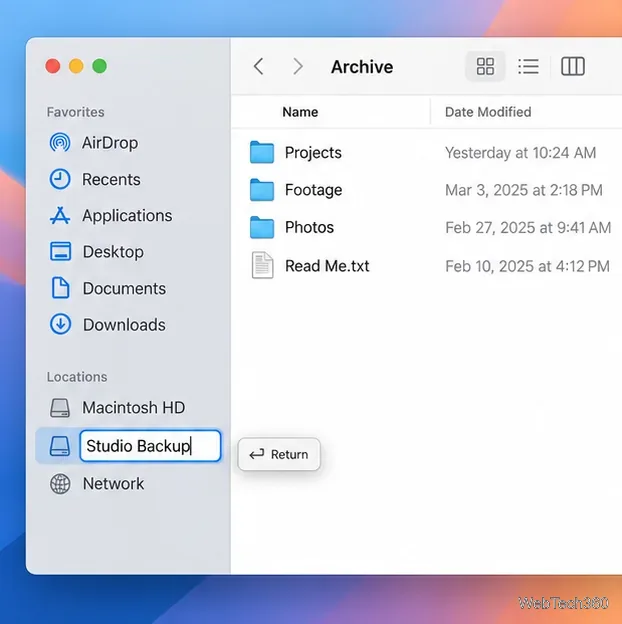Open Documents in the sidebar
This screenshot has height=624, width=622.
click(124, 289)
